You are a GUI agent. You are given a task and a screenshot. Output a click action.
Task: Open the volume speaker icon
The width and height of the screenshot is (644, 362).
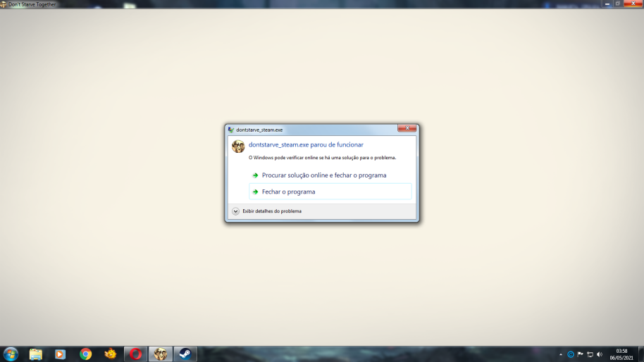pos(600,354)
